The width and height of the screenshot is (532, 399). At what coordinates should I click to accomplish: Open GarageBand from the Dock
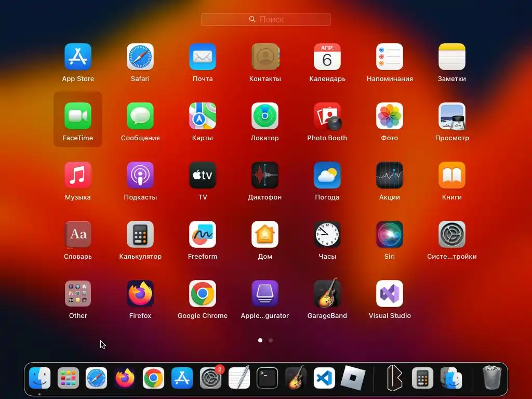pyautogui.click(x=296, y=377)
